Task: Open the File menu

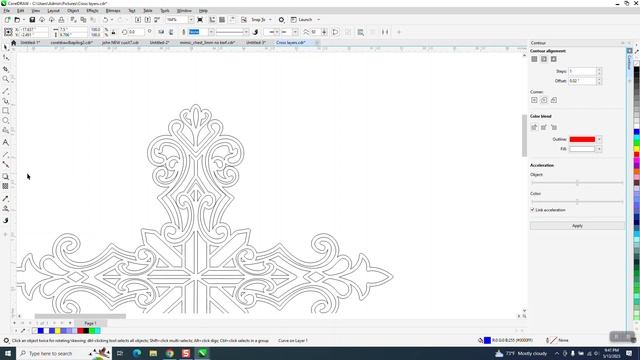Action: tap(7, 11)
